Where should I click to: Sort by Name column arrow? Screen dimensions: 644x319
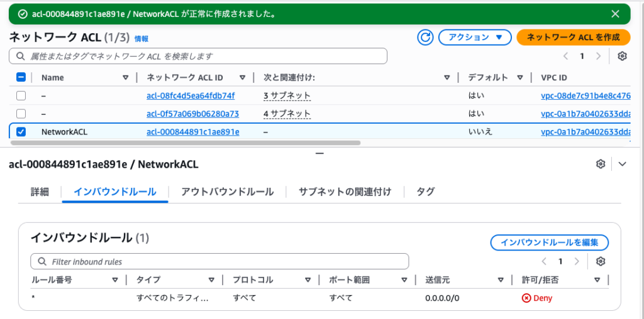125,78
